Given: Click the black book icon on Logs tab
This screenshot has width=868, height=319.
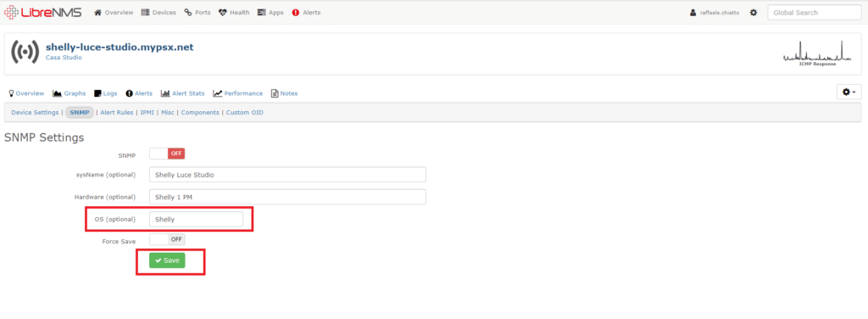Looking at the screenshot, I should [x=97, y=93].
